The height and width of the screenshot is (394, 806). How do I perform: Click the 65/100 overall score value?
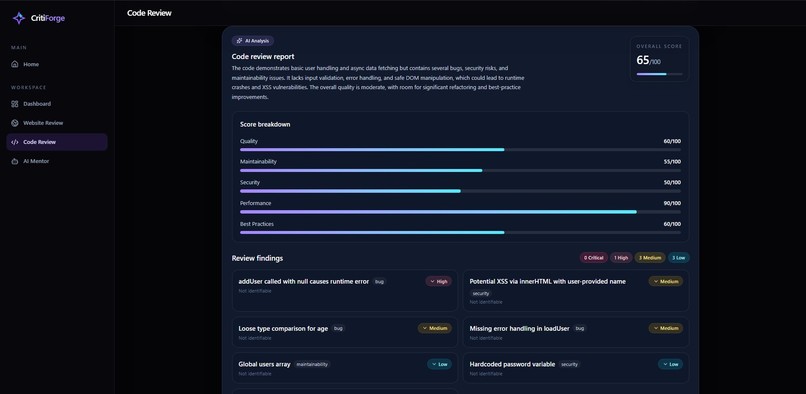coord(649,60)
